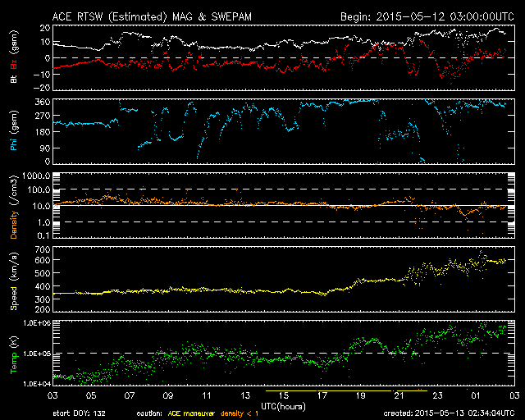Click the 'Temp (K)' axis label
525x420 pixels.
[x=14, y=354]
